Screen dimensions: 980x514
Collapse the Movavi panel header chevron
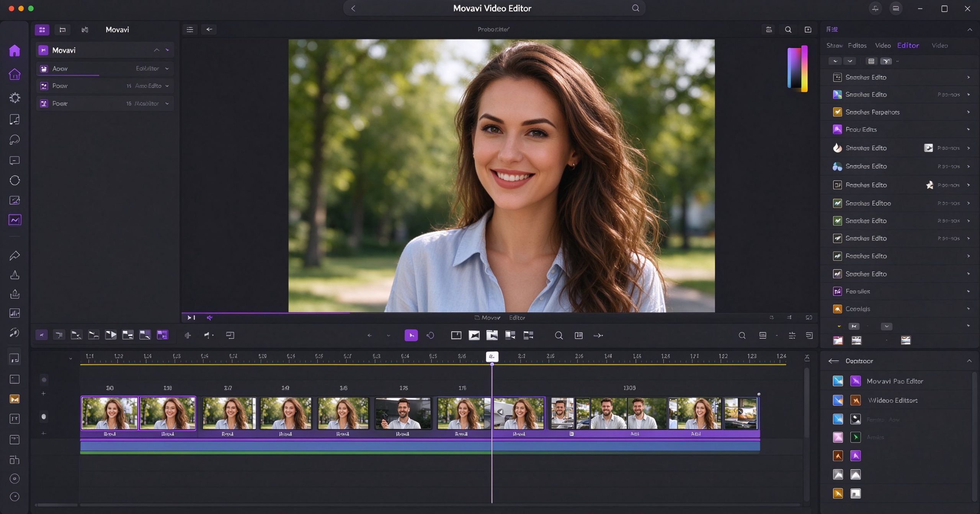point(157,50)
